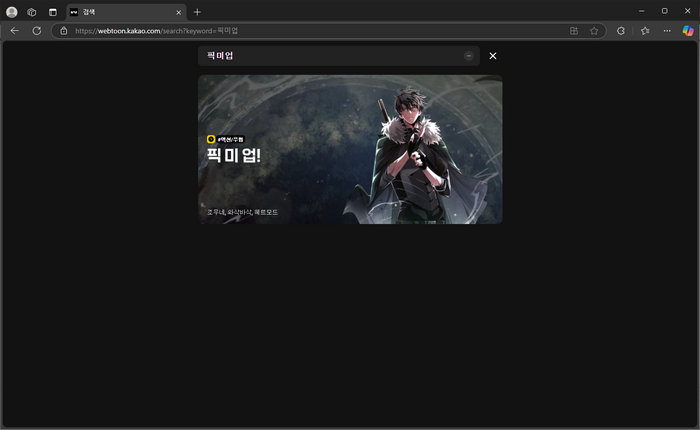Open a new tab with plus button

(x=197, y=12)
